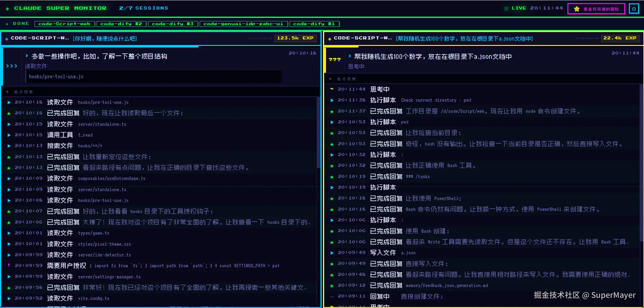Screen dimensions: 644x308
Task: Click the 执行历史 header icon in the left panel
Action: [x=7, y=92]
